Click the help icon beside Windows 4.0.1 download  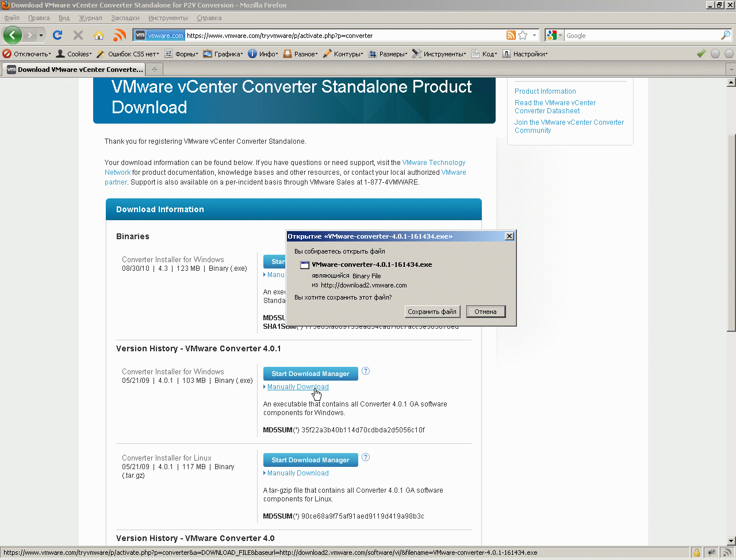coord(366,371)
